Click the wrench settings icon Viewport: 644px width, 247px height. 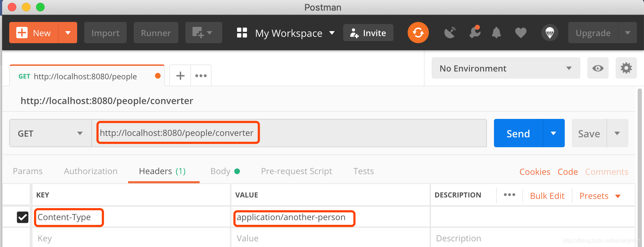click(x=475, y=32)
